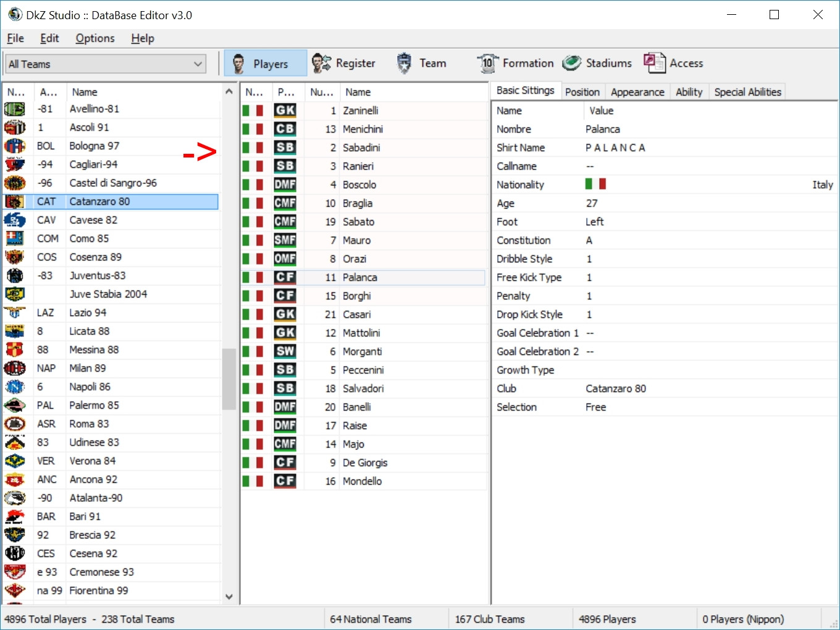840x630 pixels.
Task: Select player Mondello in the list
Action: [x=363, y=481]
